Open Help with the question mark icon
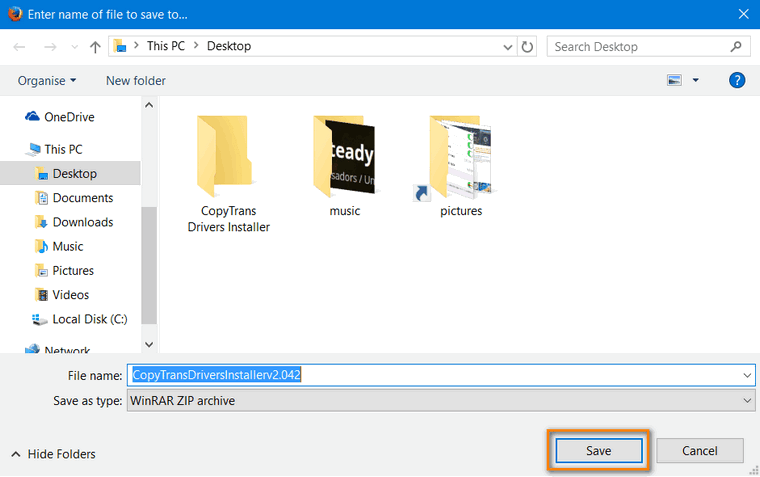760x477 pixels. pos(737,80)
